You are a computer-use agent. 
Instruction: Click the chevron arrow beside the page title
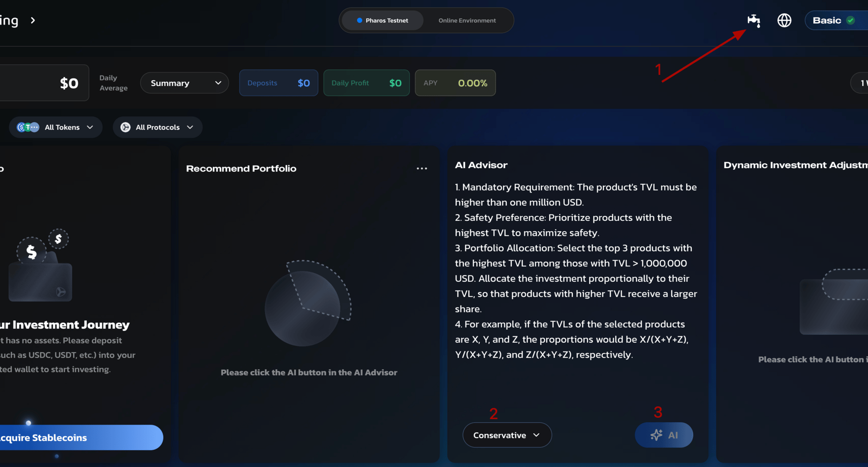click(x=33, y=20)
